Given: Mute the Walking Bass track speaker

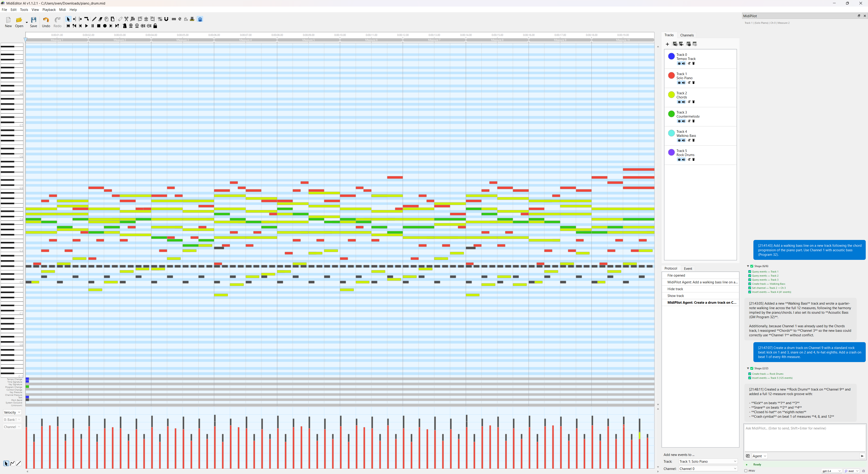Looking at the screenshot, I should 683,141.
